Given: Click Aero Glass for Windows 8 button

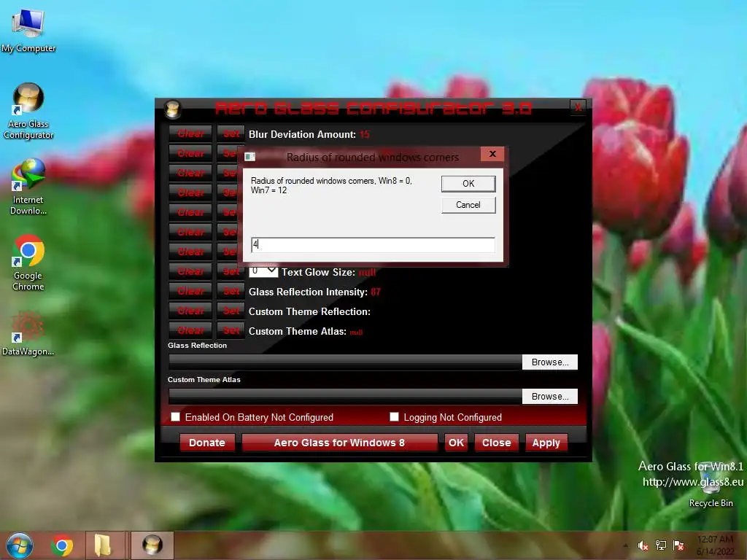Looking at the screenshot, I should [339, 443].
